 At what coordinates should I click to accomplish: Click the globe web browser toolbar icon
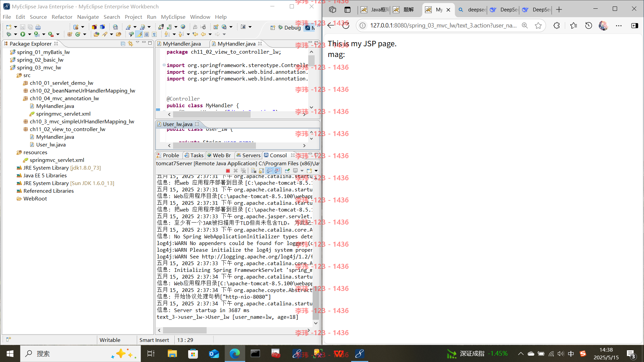pyautogui.click(x=183, y=27)
